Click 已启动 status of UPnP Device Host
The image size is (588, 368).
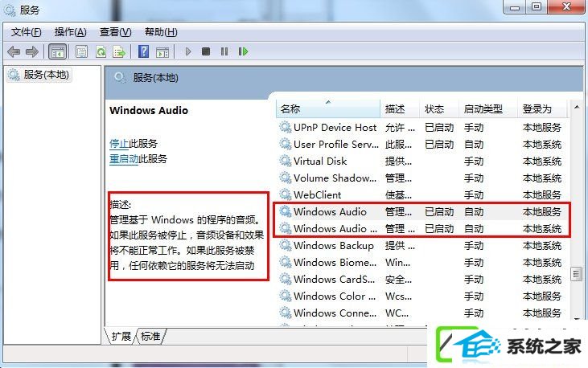coord(439,128)
